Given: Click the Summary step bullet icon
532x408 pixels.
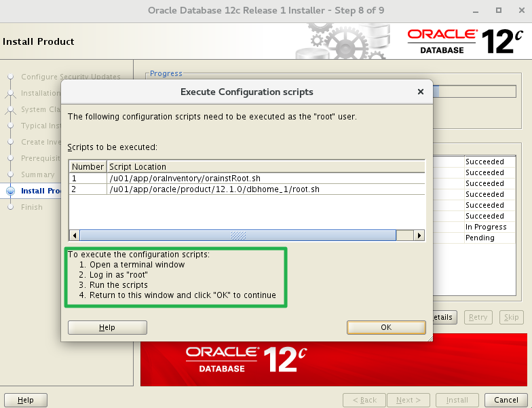Looking at the screenshot, I should (11, 174).
